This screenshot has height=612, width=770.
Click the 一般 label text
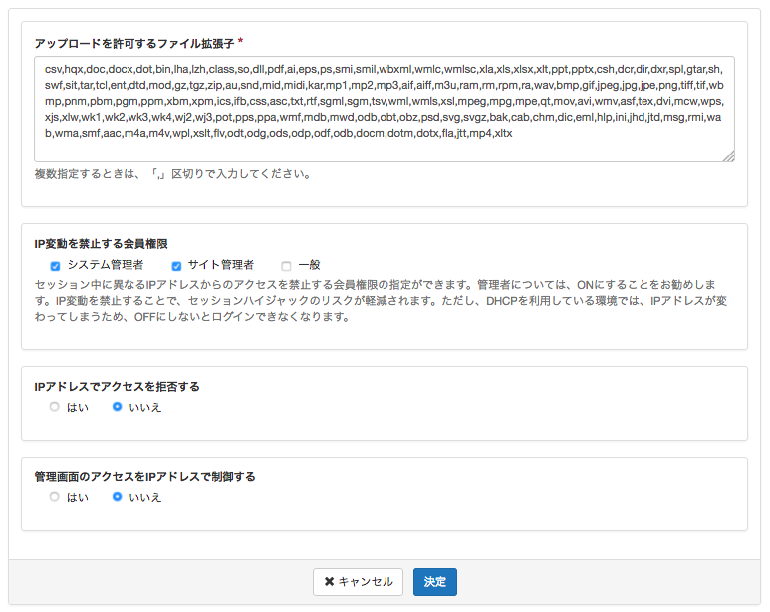tap(309, 265)
